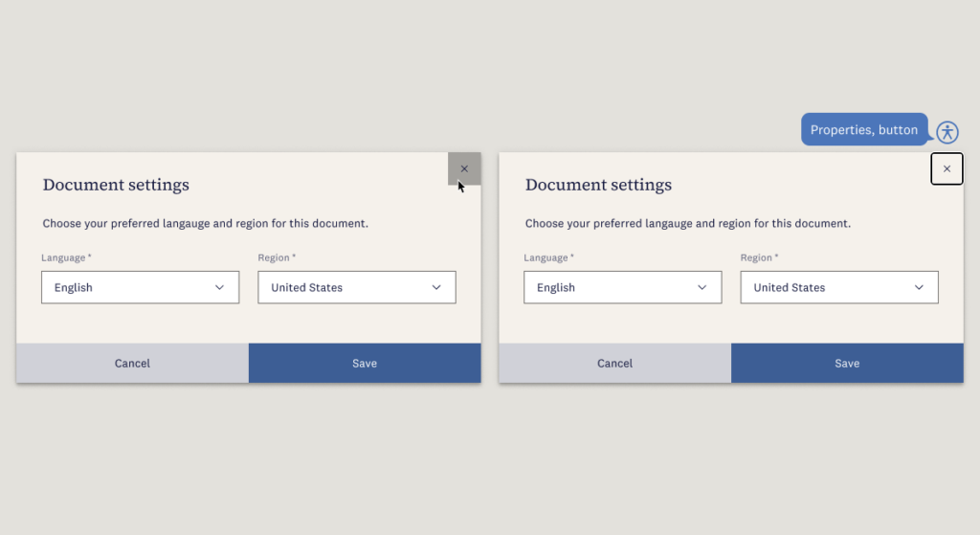
Task: Click the 'Region *' label in right dialog
Action: (759, 257)
